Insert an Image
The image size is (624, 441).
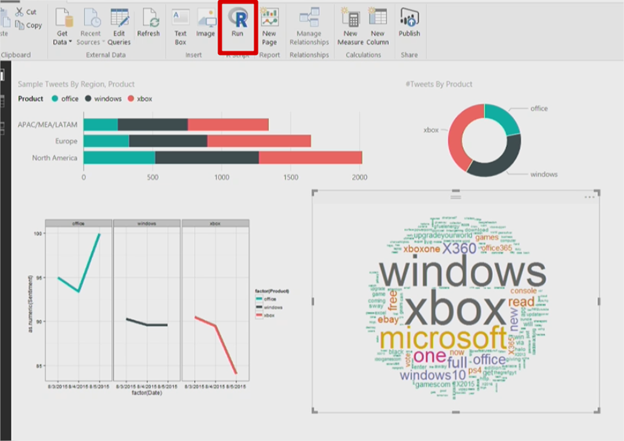[x=205, y=24]
